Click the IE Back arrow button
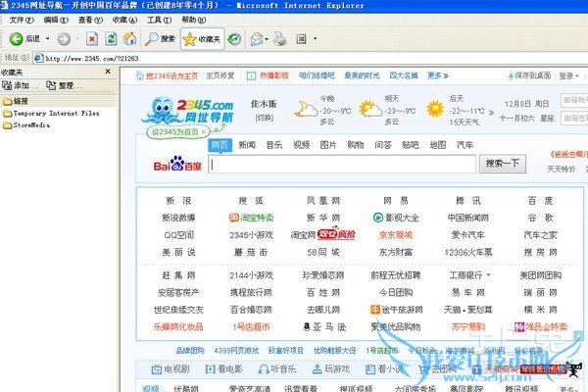This screenshot has height=392, width=588. (16, 38)
